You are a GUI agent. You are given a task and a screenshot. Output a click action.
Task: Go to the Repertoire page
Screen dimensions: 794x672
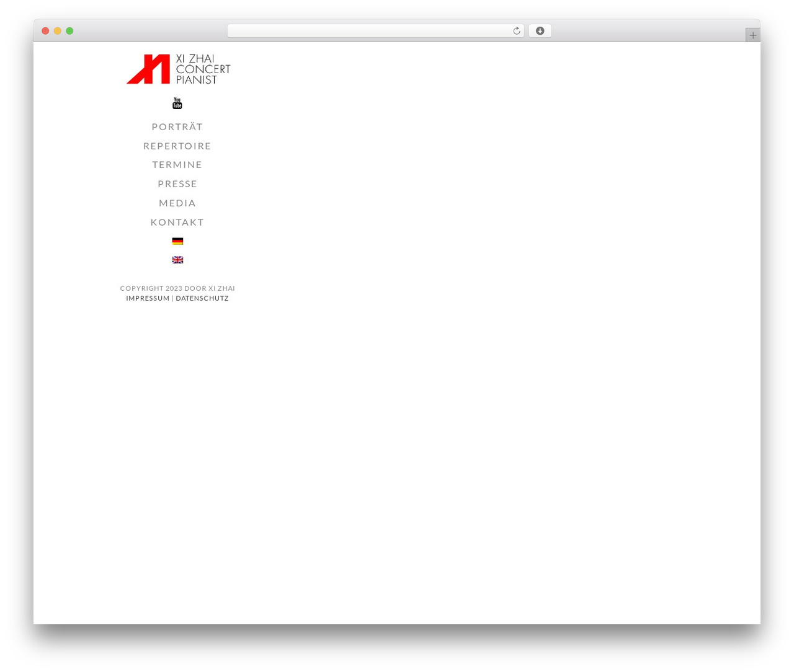pyautogui.click(x=177, y=146)
